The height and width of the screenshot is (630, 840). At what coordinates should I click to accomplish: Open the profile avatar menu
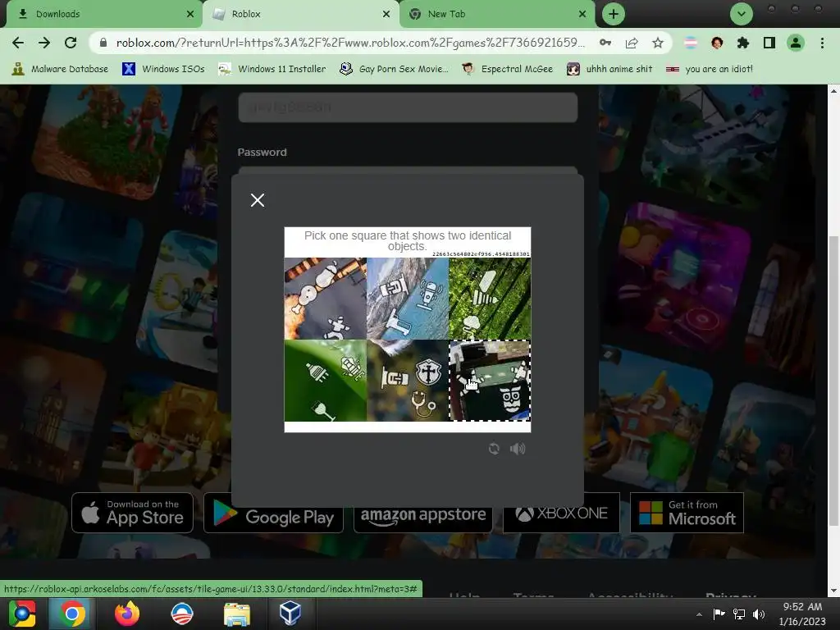[x=796, y=43]
